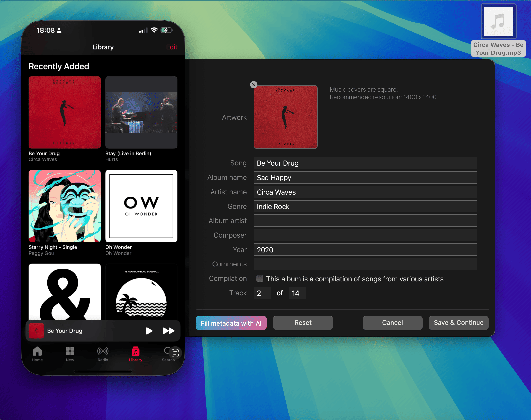The height and width of the screenshot is (420, 531).
Task: Open the Oh Wonder album cover
Action: pyautogui.click(x=141, y=206)
